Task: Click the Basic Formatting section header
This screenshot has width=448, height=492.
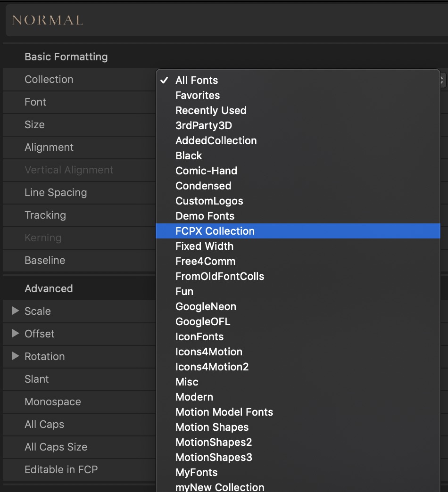Action: click(x=66, y=57)
